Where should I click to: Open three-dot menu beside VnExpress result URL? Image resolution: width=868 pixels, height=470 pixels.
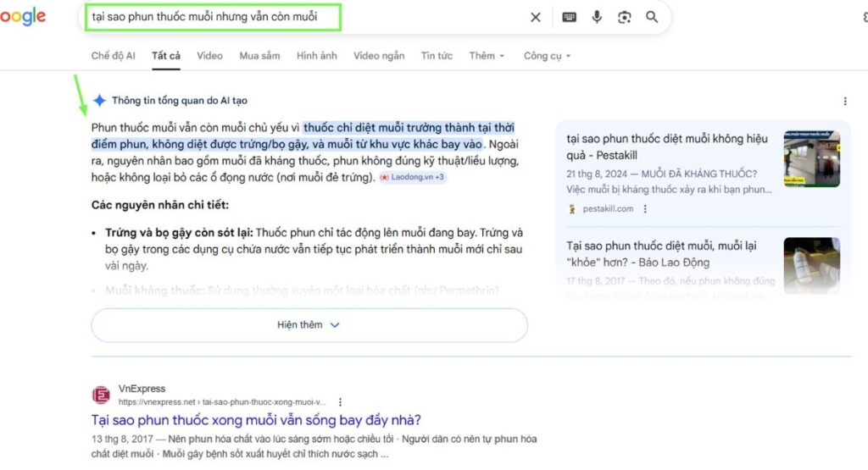pyautogui.click(x=340, y=402)
